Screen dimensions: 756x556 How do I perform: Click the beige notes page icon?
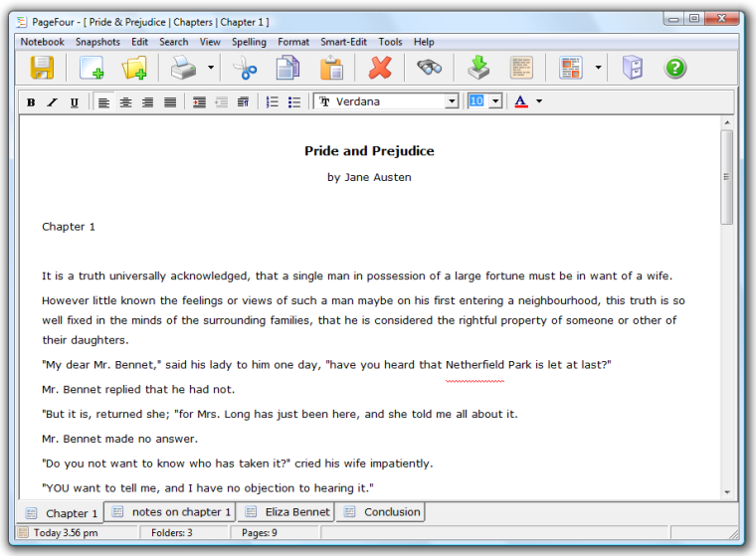coord(521,68)
